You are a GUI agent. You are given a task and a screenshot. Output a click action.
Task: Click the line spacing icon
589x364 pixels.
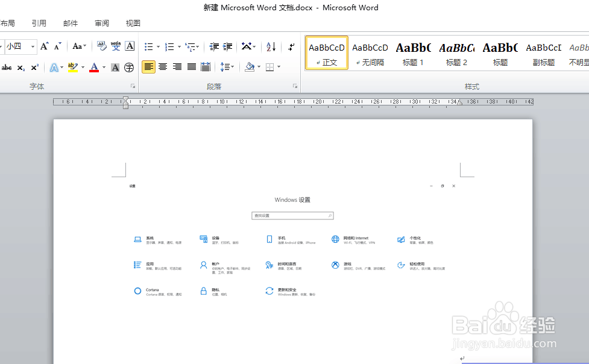point(225,67)
